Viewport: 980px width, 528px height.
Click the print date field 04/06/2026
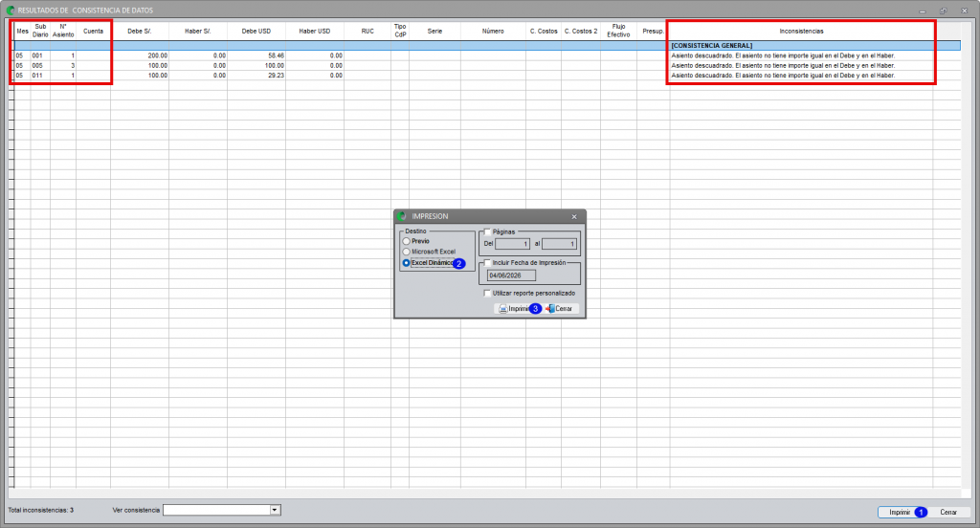tap(511, 275)
